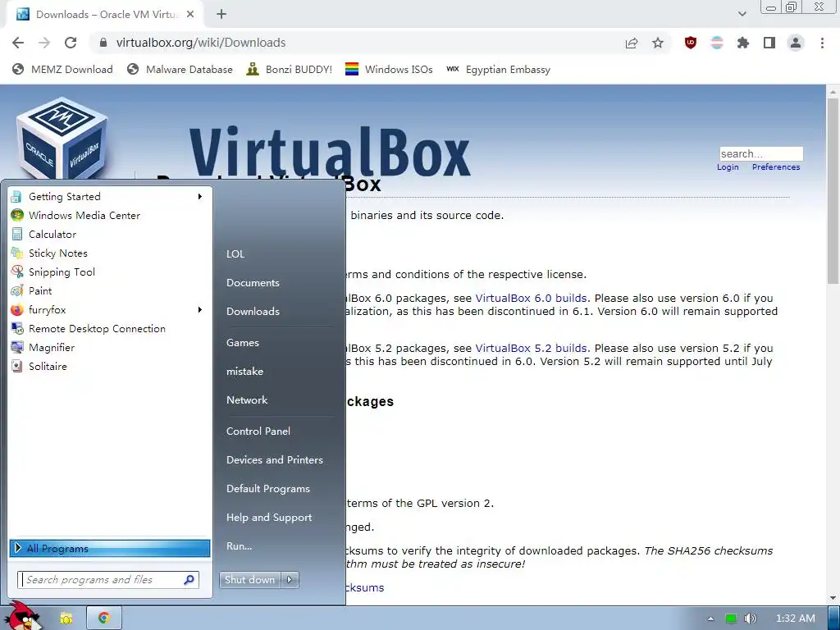Open Malware Database bookmark
The height and width of the screenshot is (630, 840).
click(180, 70)
